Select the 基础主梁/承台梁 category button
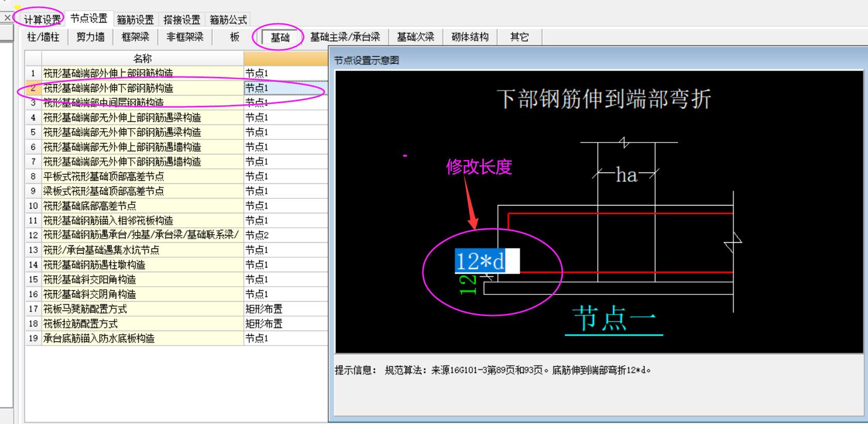868x424 pixels. click(345, 37)
